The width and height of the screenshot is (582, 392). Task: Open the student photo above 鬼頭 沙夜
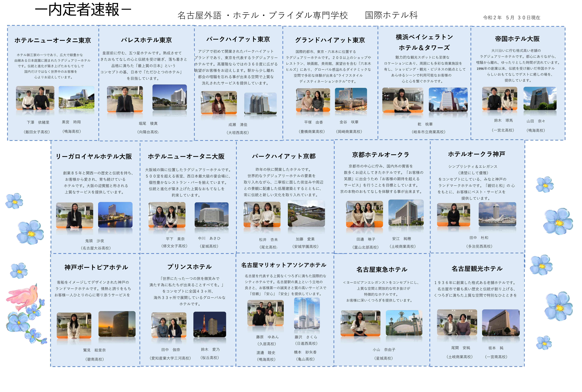74,215
